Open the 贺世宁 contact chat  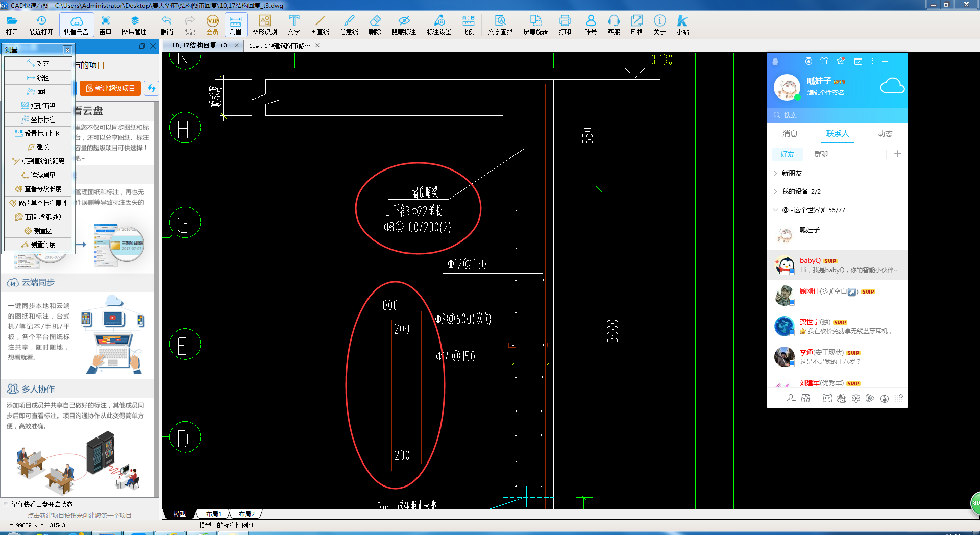click(837, 326)
